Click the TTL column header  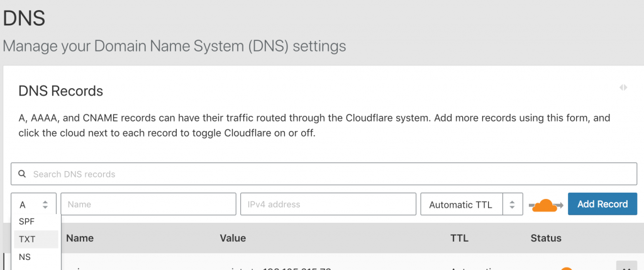(x=459, y=238)
